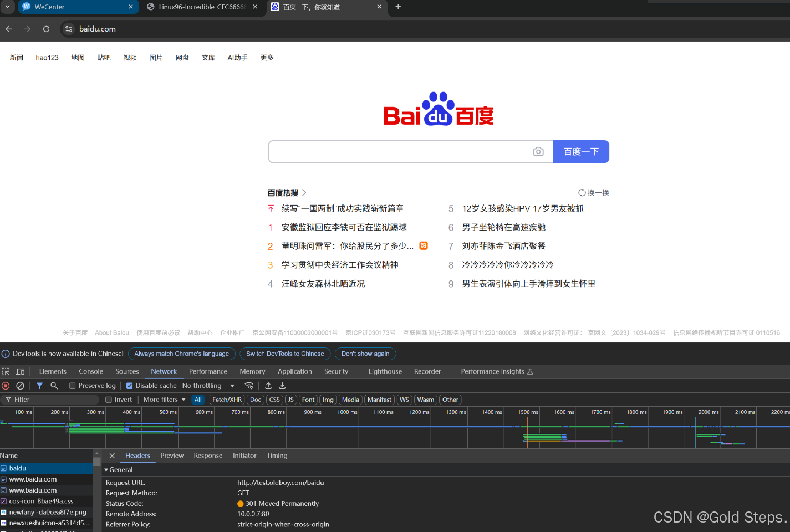Open the AI助手 link

pos(237,58)
